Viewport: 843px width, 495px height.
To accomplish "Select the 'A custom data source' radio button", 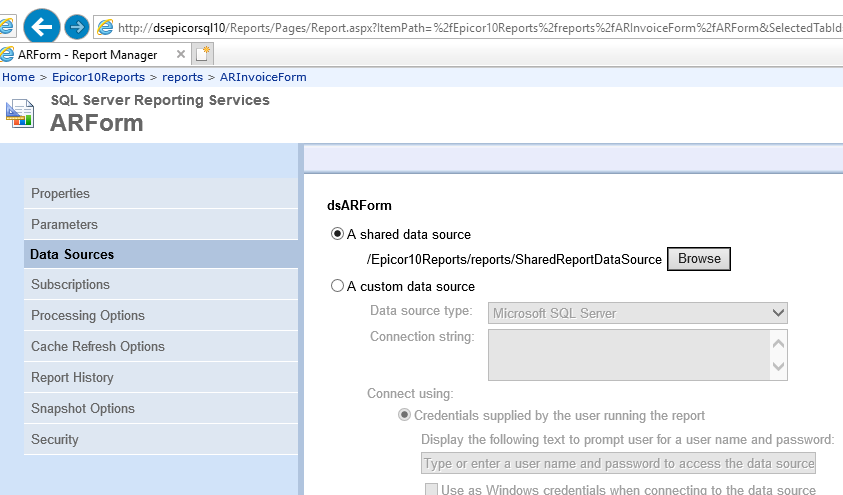I will [x=337, y=287].
